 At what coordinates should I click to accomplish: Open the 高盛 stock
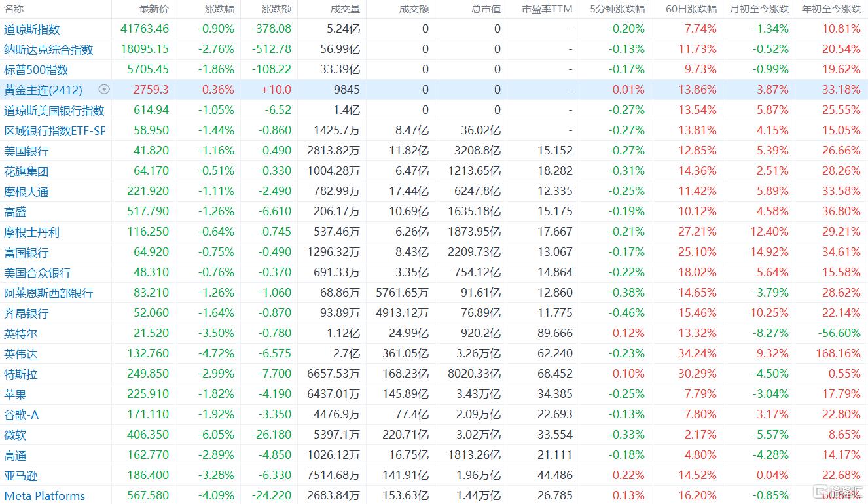click(x=15, y=212)
